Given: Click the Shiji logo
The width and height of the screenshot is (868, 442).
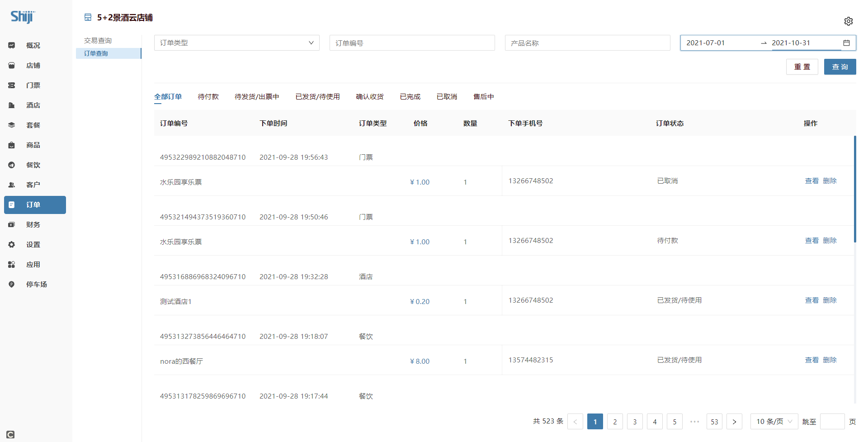Looking at the screenshot, I should (x=23, y=17).
